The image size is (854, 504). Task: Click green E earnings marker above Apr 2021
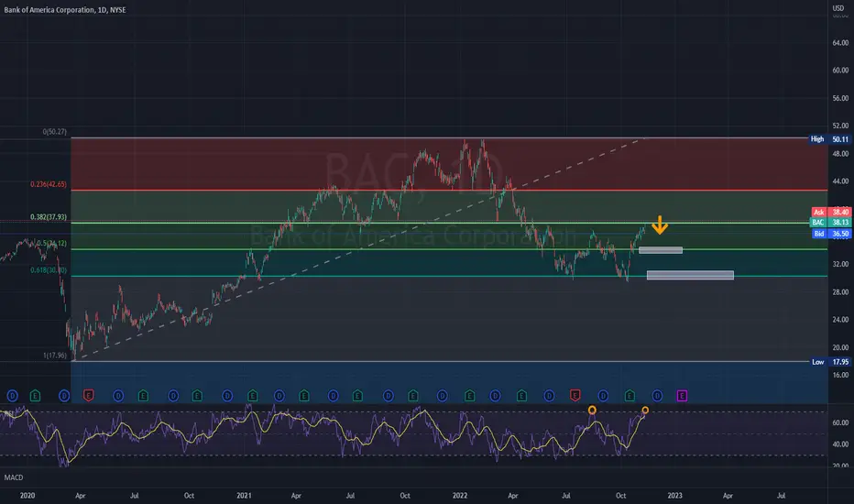point(304,396)
